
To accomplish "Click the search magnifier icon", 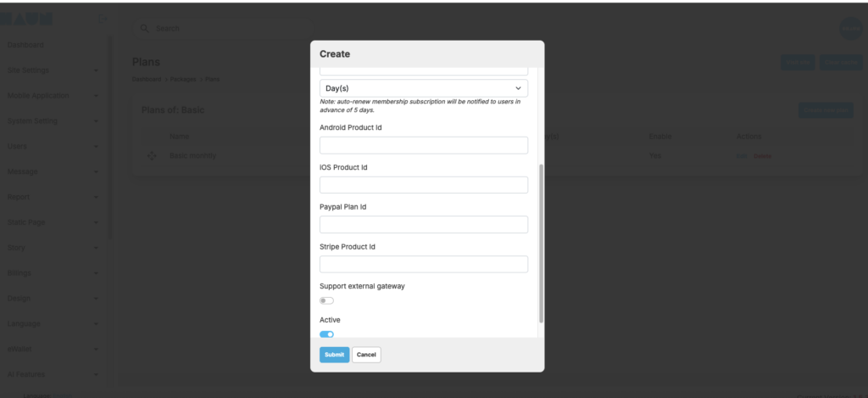I will tap(145, 28).
